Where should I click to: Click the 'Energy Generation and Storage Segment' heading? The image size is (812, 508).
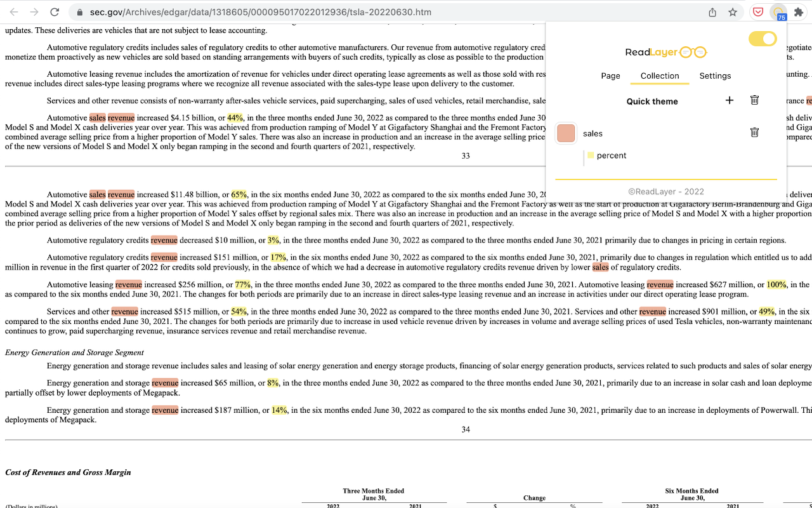(x=74, y=352)
